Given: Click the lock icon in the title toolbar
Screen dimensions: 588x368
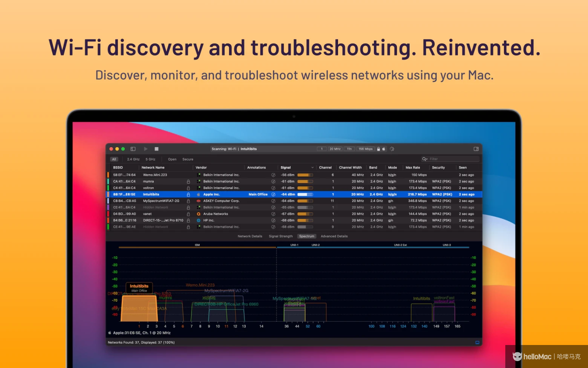Looking at the screenshot, I should [x=379, y=149].
